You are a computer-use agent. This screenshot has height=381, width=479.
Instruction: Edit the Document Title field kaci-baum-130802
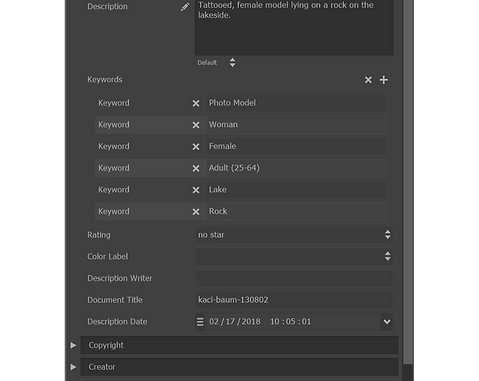click(294, 300)
